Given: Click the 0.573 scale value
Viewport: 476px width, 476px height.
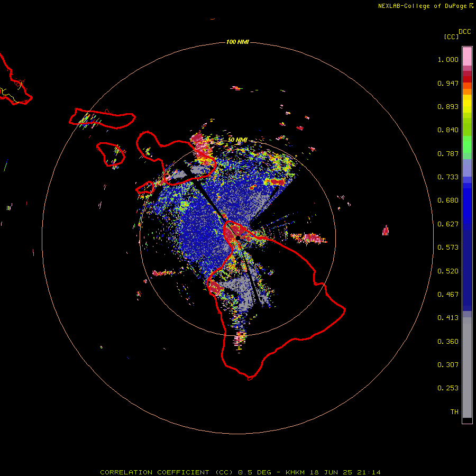Looking at the screenshot, I should click(x=448, y=248).
